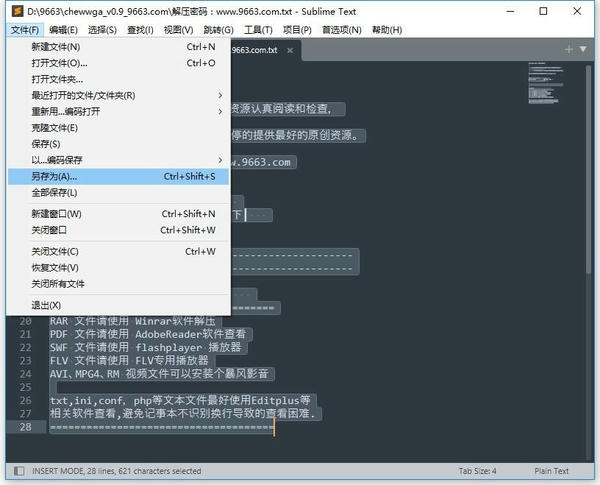Open the Tab Size: 4 selector
The width and height of the screenshot is (600, 485).
(477, 471)
